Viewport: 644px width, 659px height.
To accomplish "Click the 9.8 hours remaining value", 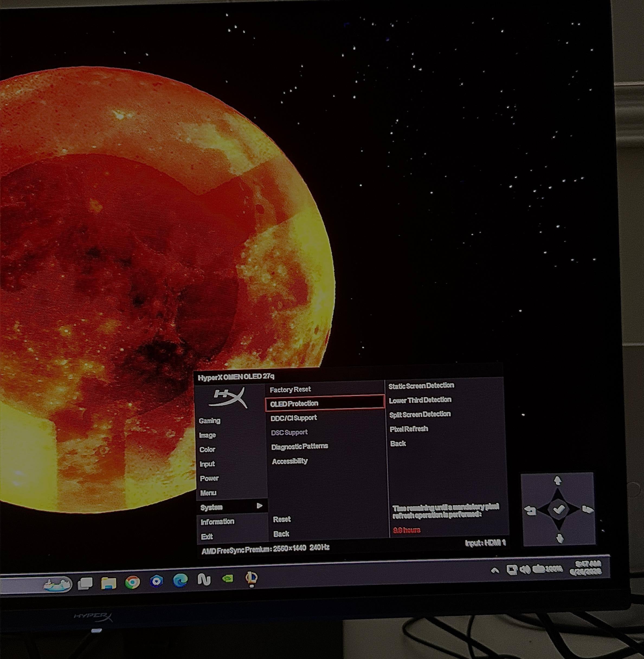I will [x=407, y=530].
